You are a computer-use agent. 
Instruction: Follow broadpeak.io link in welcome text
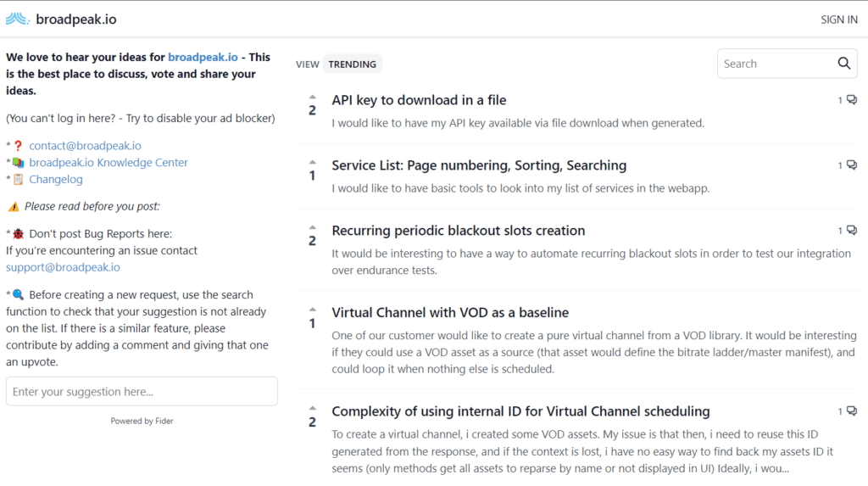[203, 57]
